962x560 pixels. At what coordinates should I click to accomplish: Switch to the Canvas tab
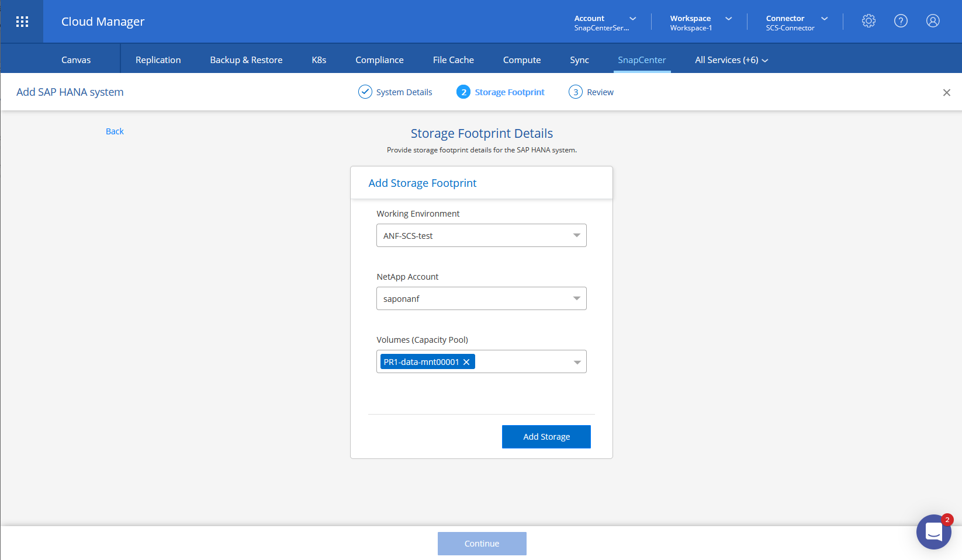pos(76,60)
